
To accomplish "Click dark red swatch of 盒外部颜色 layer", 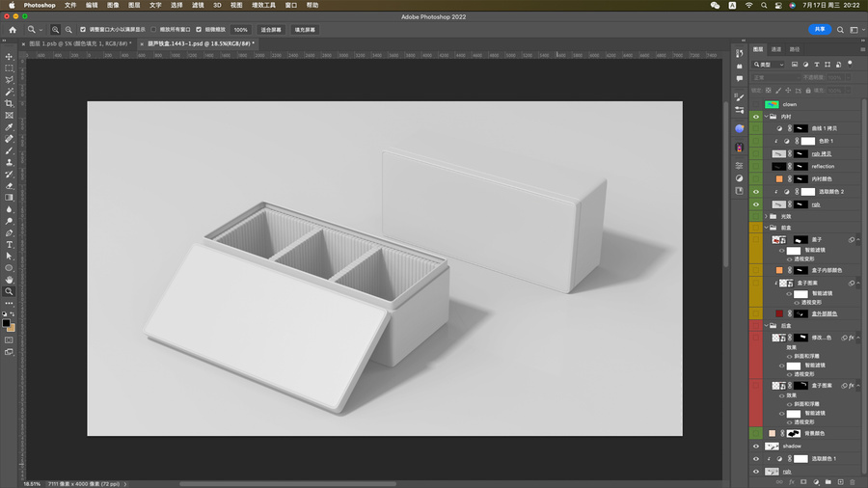I will tap(779, 313).
